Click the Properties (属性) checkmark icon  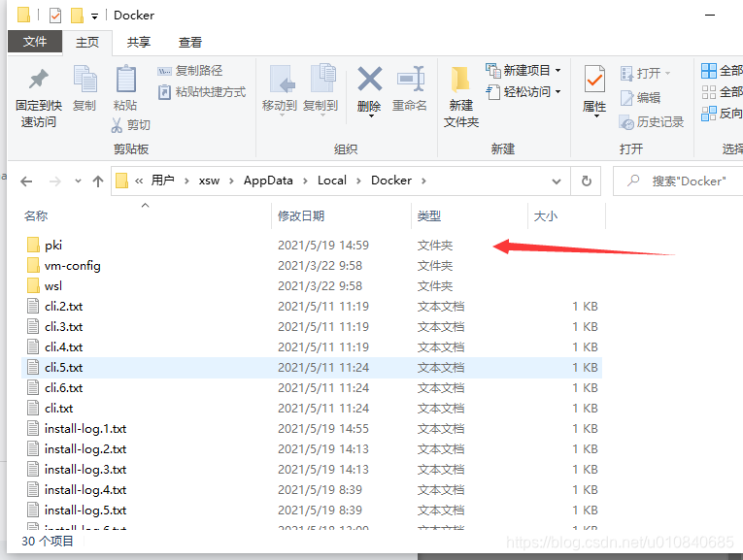click(594, 79)
